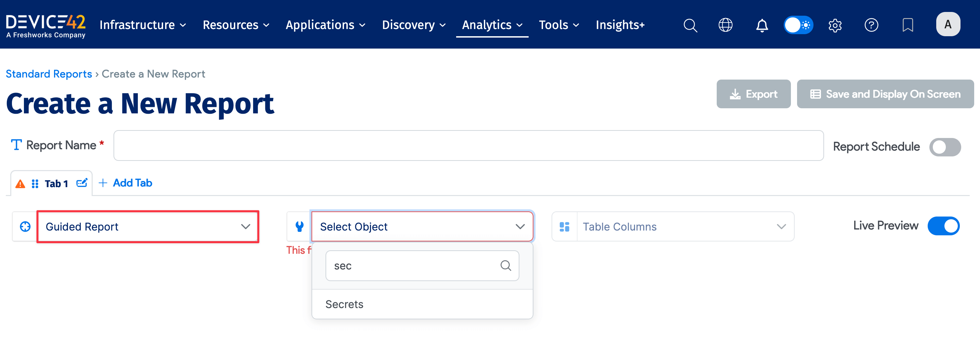Click the bookmark icon in header

tap(908, 25)
